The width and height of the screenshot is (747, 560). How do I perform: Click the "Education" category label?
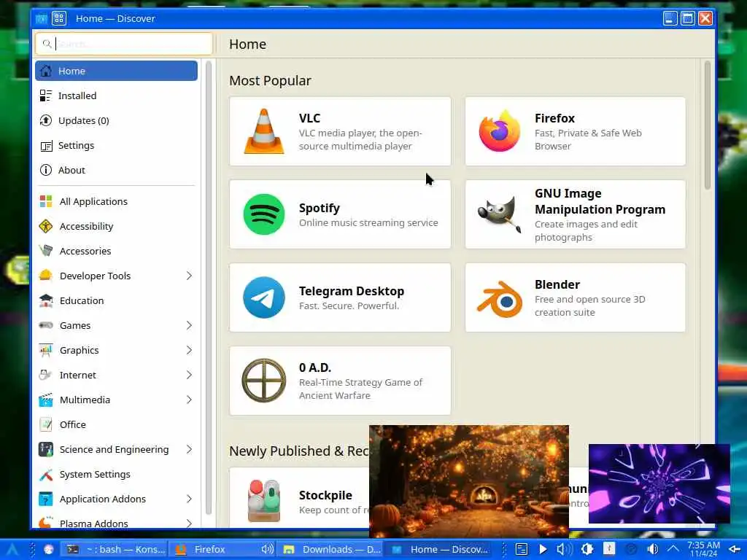pos(82,300)
